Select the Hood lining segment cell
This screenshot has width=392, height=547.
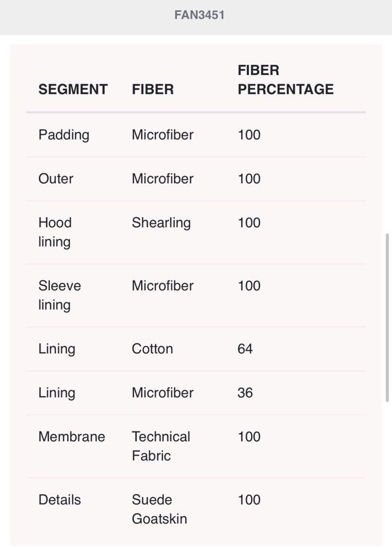click(x=55, y=232)
